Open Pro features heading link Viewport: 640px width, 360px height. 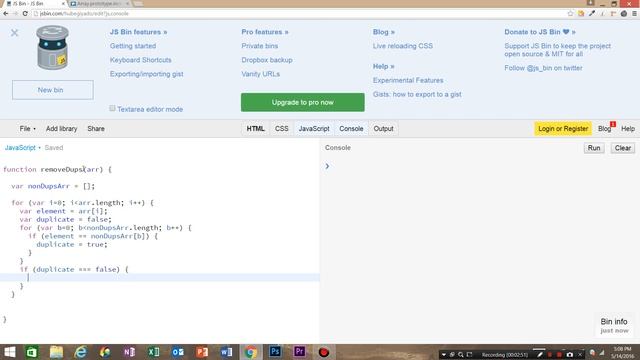point(265,32)
